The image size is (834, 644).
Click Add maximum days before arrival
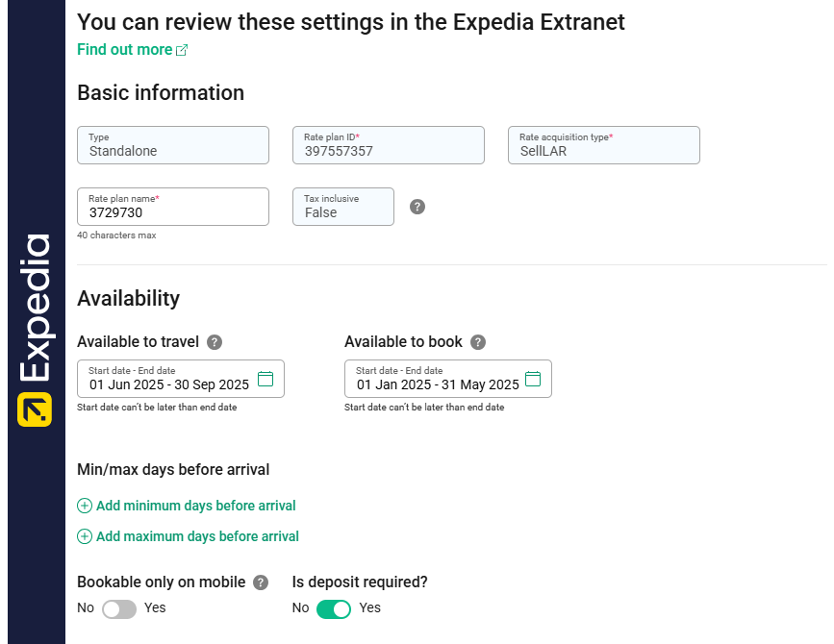(197, 536)
